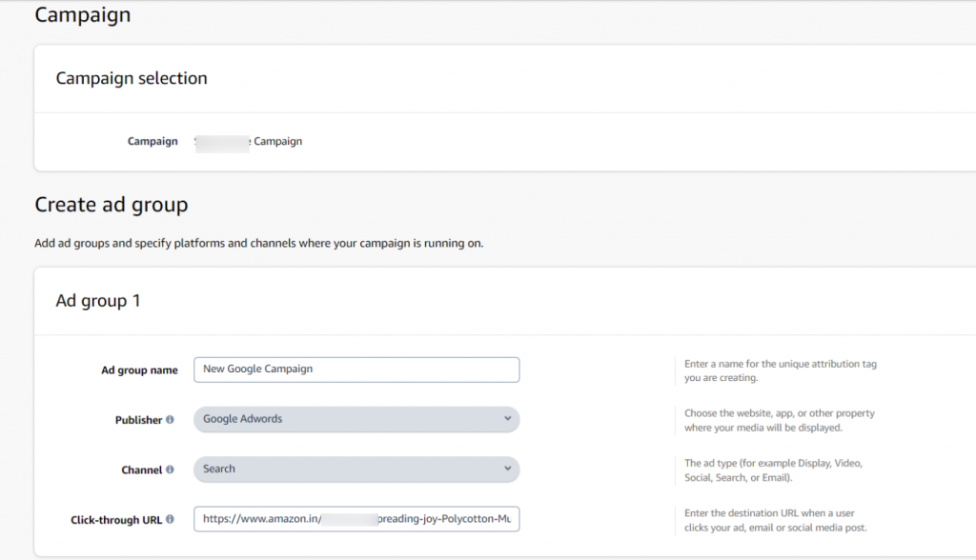Open the Google Adwords publisher dropdown
The width and height of the screenshot is (976, 560).
pos(356,419)
